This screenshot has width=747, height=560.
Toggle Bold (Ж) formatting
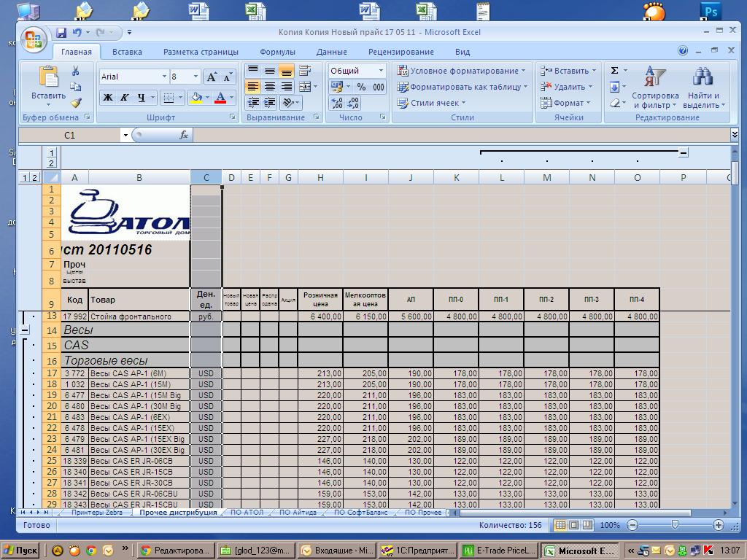(108, 98)
